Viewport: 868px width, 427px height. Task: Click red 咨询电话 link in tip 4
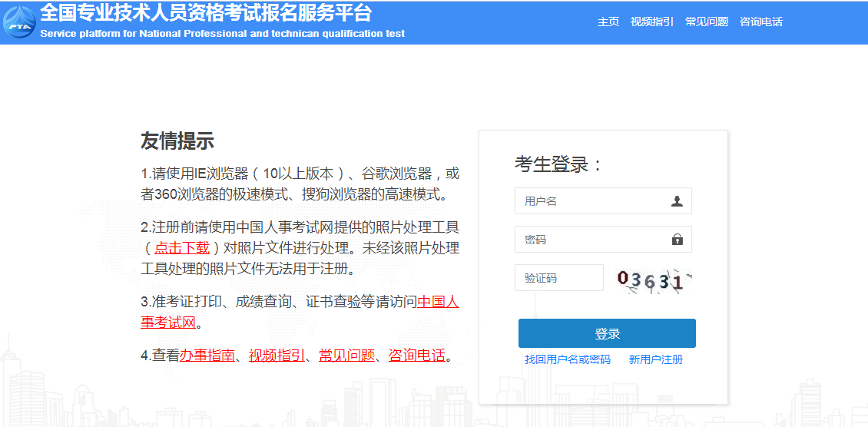click(417, 356)
